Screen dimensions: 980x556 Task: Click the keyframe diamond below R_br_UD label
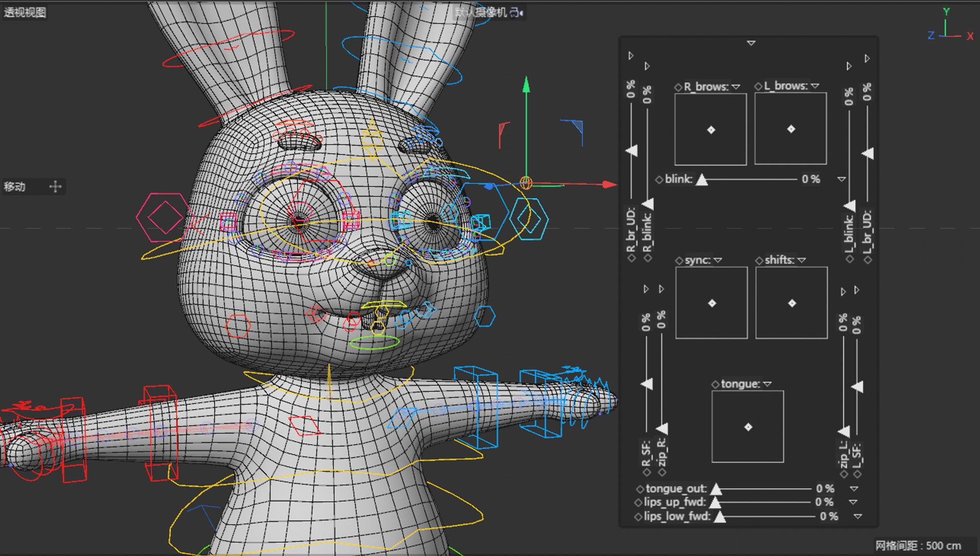click(632, 258)
